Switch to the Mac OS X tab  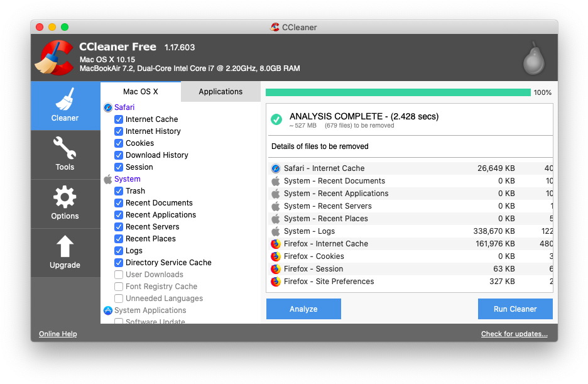click(x=141, y=92)
